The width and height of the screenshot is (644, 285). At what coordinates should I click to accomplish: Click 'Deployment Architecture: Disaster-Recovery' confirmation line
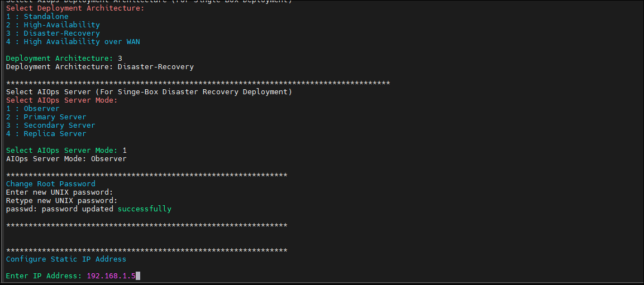[x=100, y=66]
